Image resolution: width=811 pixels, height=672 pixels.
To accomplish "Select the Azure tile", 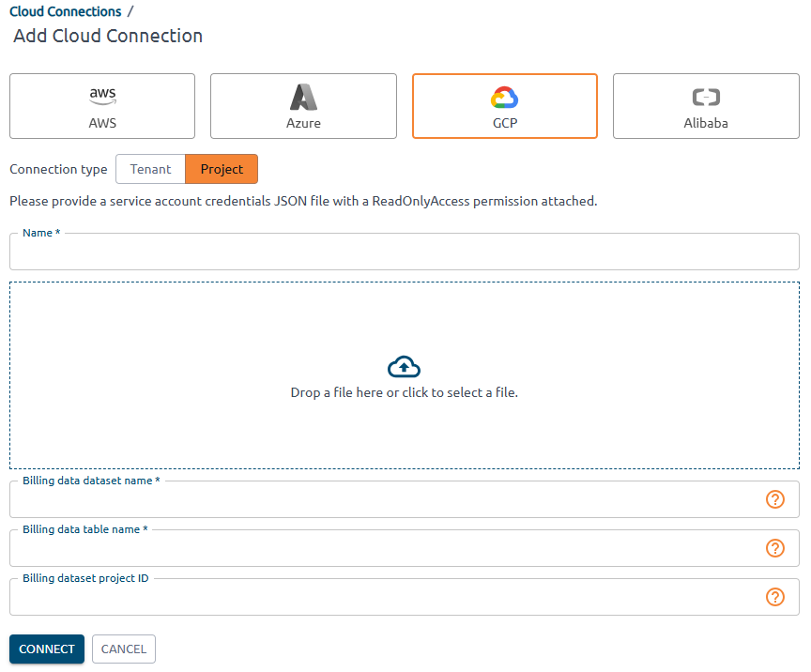I will [302, 106].
